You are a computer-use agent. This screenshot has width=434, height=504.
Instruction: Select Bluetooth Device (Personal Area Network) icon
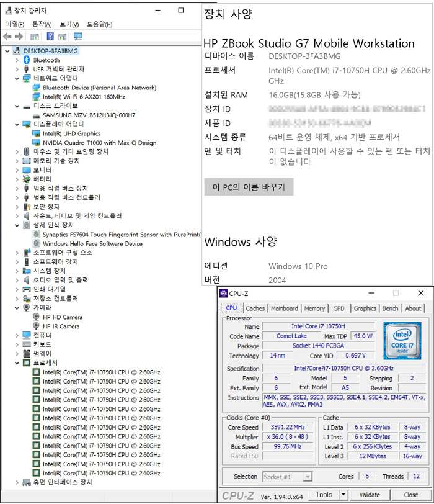coord(37,88)
